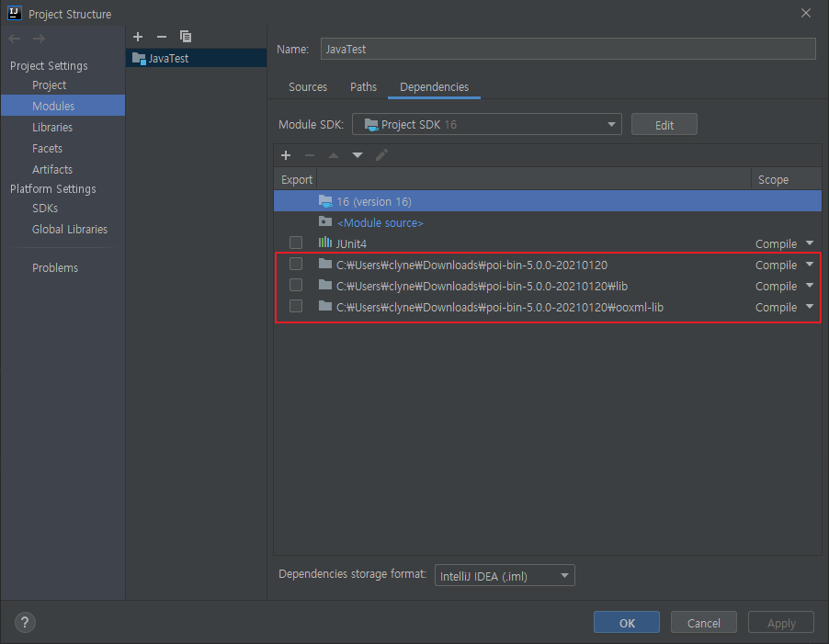
Task: Open Dependencies storage format dropdown
Action: coord(505,575)
